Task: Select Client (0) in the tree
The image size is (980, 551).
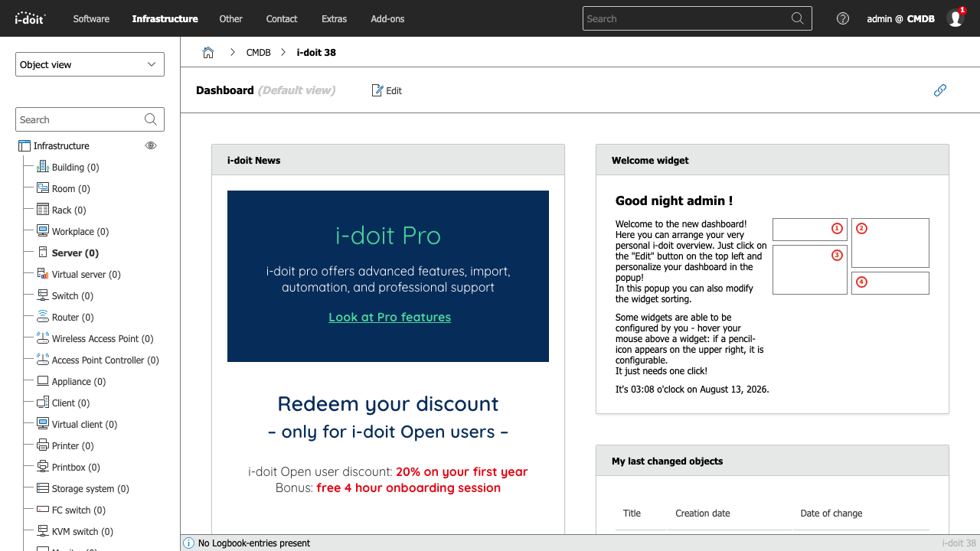Action: coord(70,403)
